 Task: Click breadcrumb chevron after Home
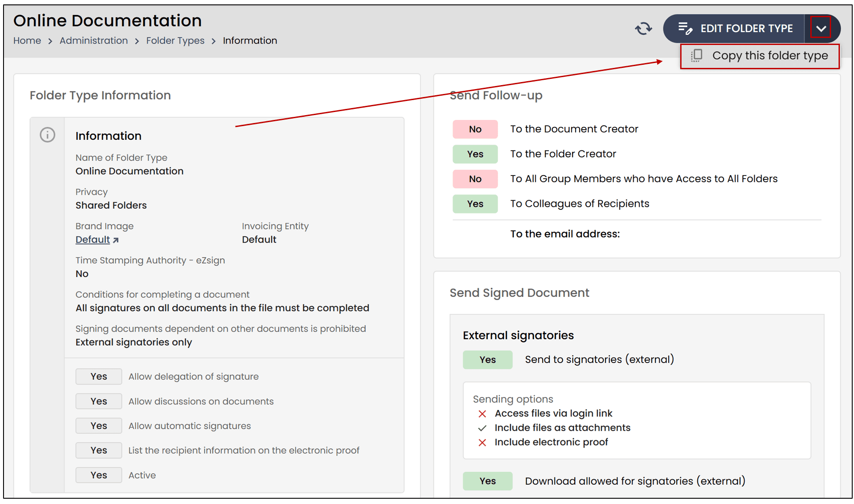50,41
